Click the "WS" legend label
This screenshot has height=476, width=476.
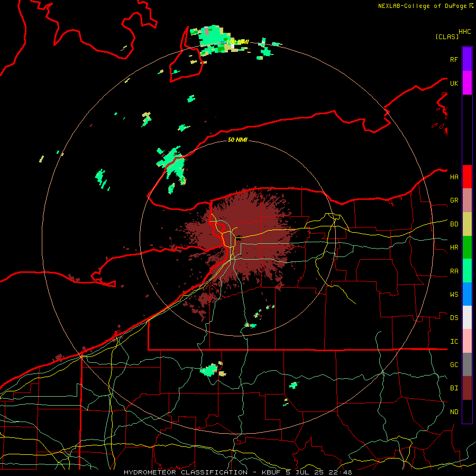coord(454,295)
